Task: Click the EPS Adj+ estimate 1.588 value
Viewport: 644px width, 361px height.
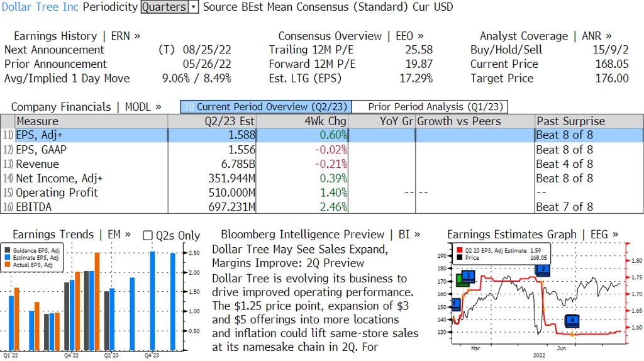Action: (241, 135)
